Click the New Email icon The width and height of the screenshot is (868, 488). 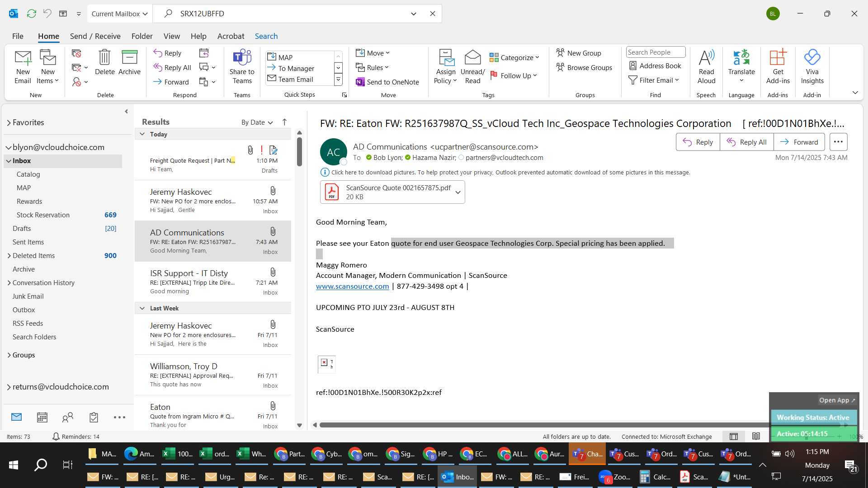23,67
